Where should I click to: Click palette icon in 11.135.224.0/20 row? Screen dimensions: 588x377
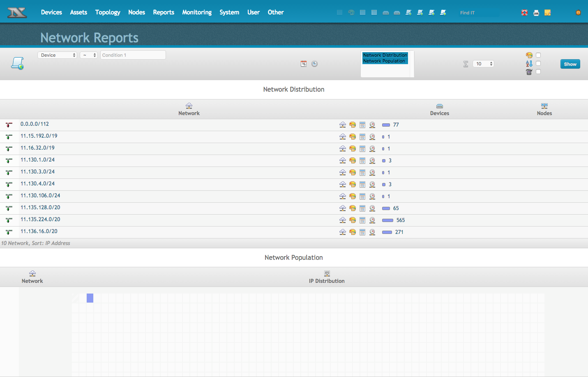click(x=353, y=220)
